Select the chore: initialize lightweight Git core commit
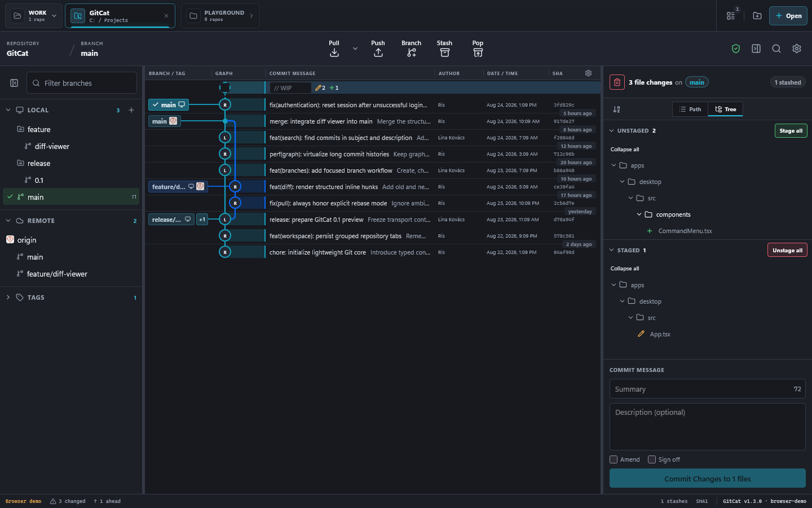The height and width of the screenshot is (508, 812). point(372,252)
